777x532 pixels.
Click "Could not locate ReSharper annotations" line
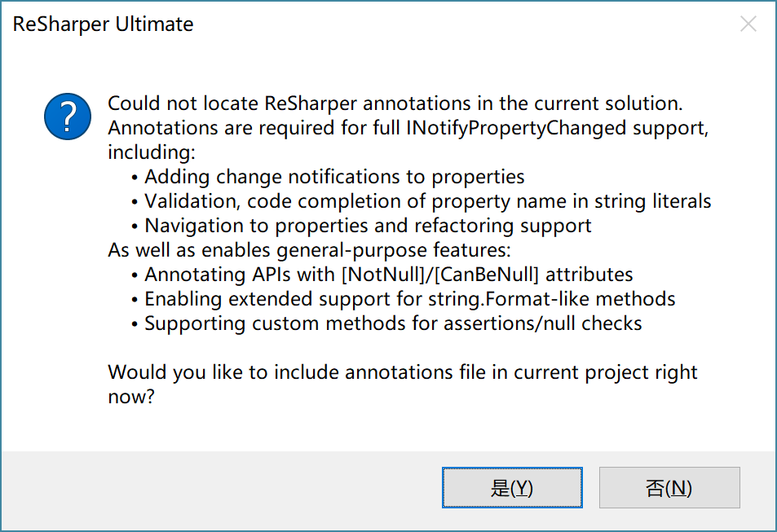[395, 103]
